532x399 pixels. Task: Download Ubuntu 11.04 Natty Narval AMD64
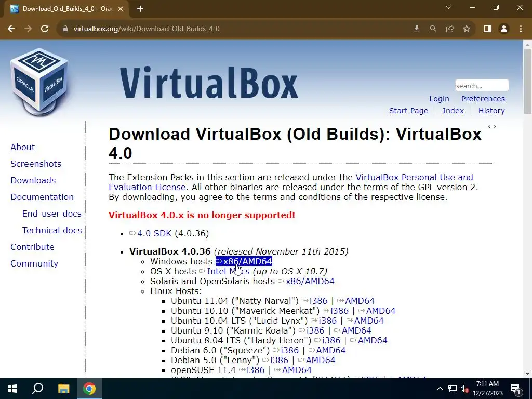tap(355, 301)
